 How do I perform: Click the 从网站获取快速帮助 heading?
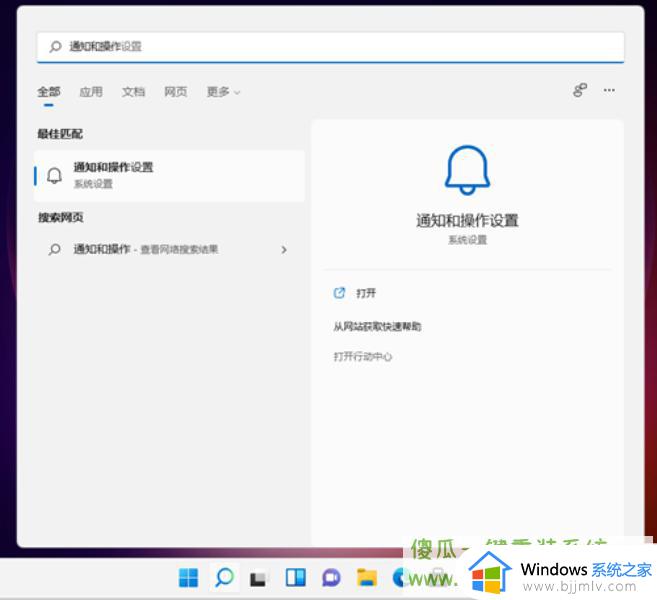[377, 326]
